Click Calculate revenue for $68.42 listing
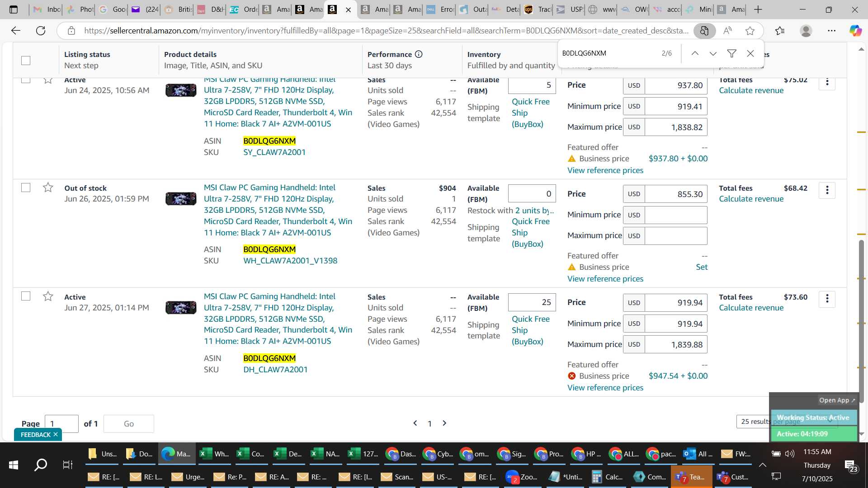This screenshot has height=488, width=868. click(751, 199)
